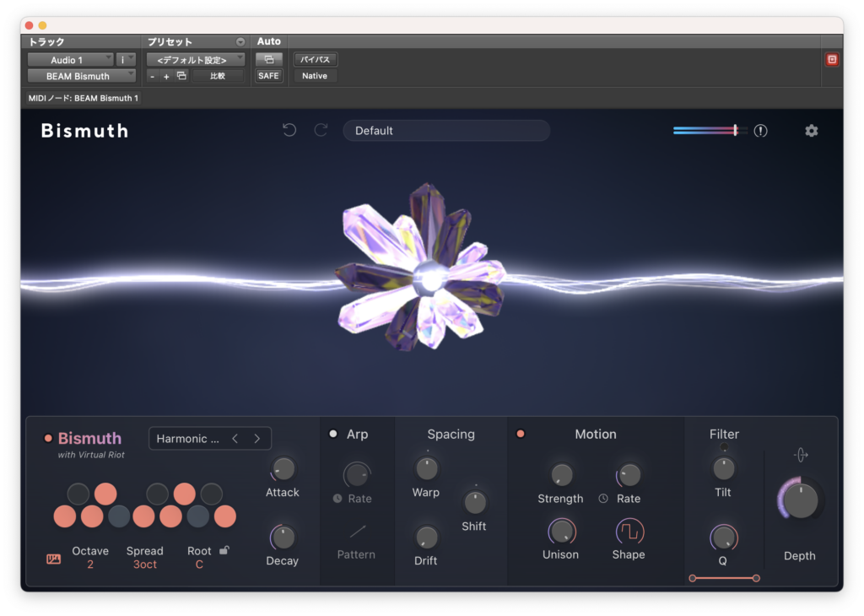The image size is (864, 616).
Task: Toggle the third lower-row gray note circle
Action: 119,516
